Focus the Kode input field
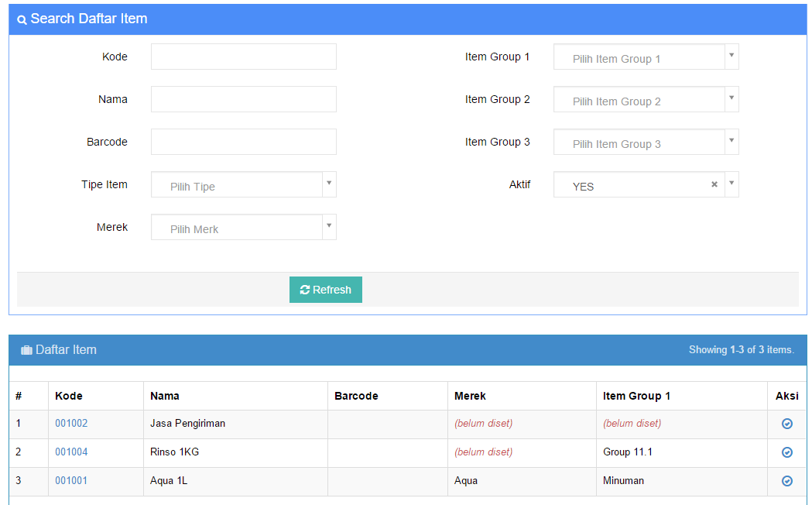The image size is (812, 505). coord(243,57)
